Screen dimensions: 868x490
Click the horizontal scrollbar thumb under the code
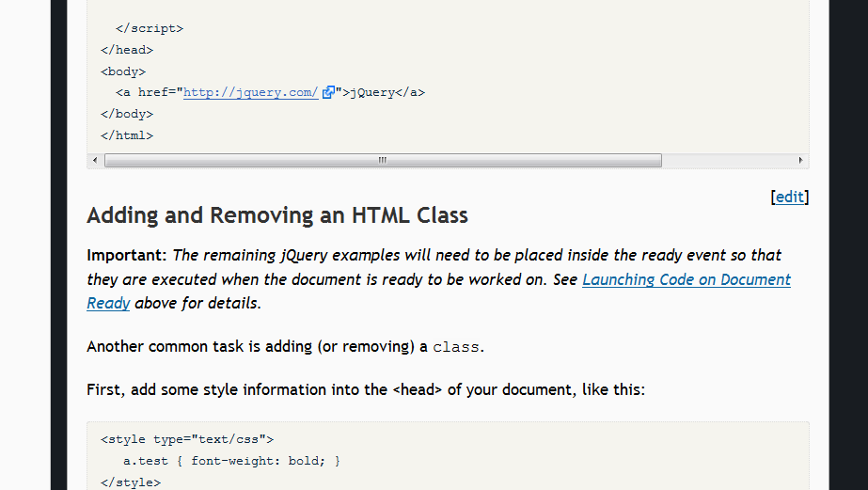[x=383, y=161]
